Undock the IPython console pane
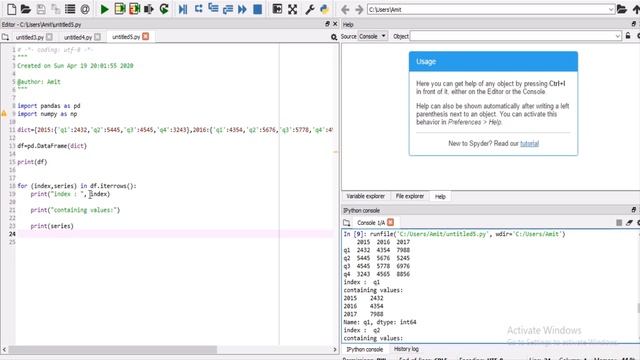 click(633, 210)
